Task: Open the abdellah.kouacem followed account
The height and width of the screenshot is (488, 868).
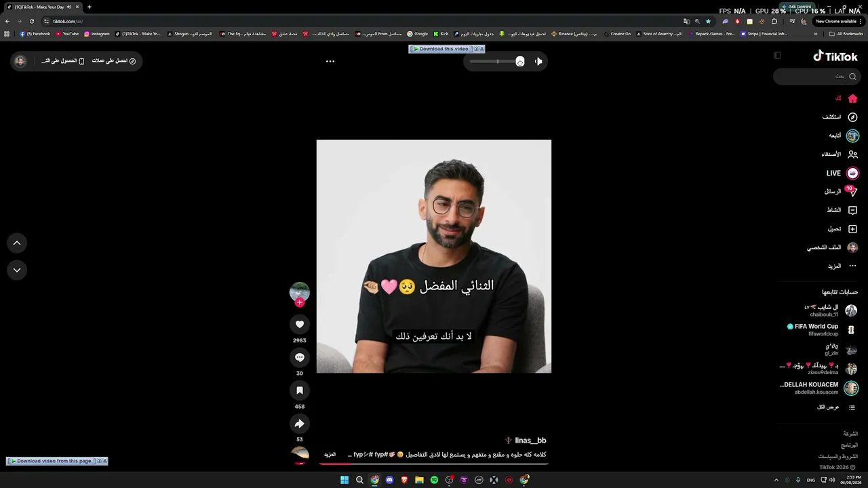Action: pos(819,388)
